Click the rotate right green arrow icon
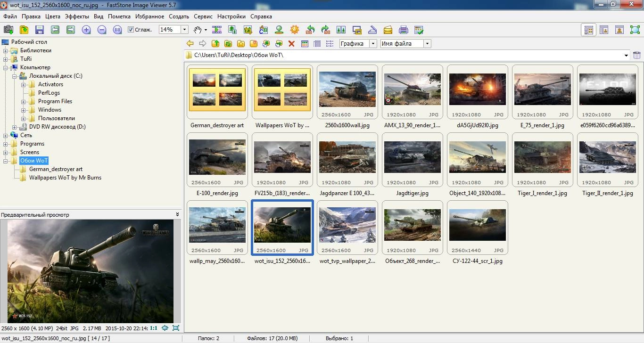The height and width of the screenshot is (343, 644). (x=326, y=30)
